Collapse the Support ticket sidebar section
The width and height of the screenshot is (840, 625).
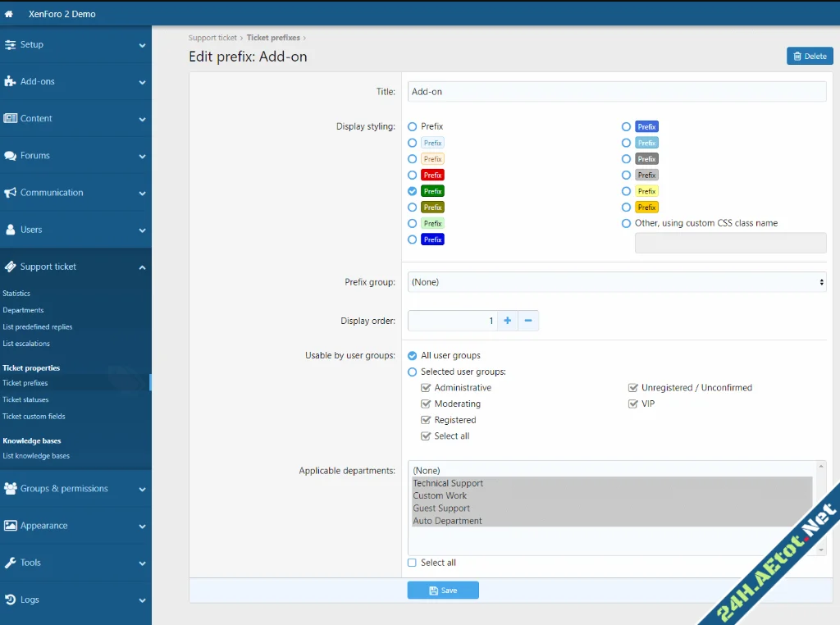(142, 267)
